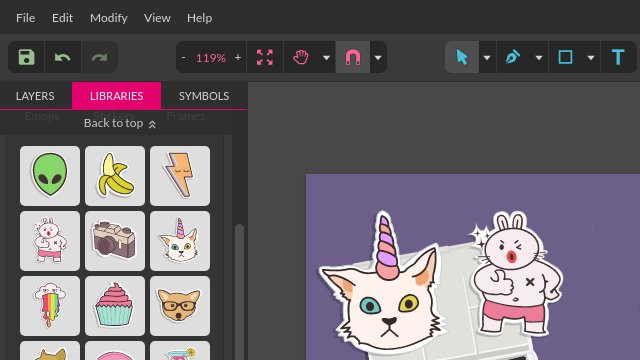This screenshot has height=360, width=640.
Task: Expand the selection tool dropdown
Action: [487, 58]
